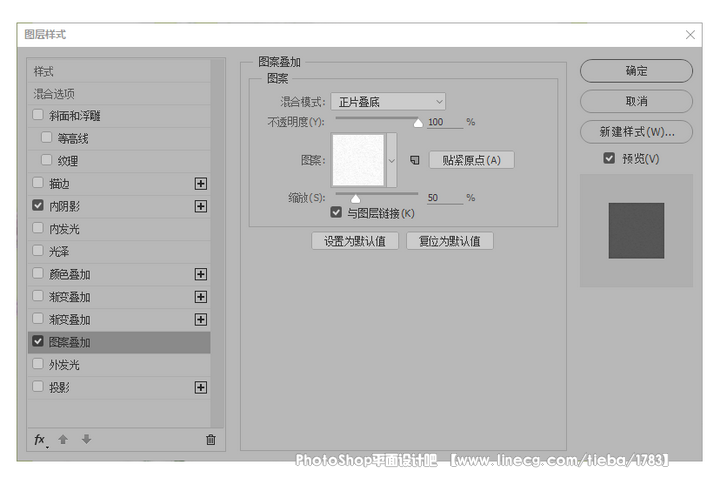The image size is (719, 477).
Task: Click the move effect up arrow
Action: pyautogui.click(x=63, y=439)
